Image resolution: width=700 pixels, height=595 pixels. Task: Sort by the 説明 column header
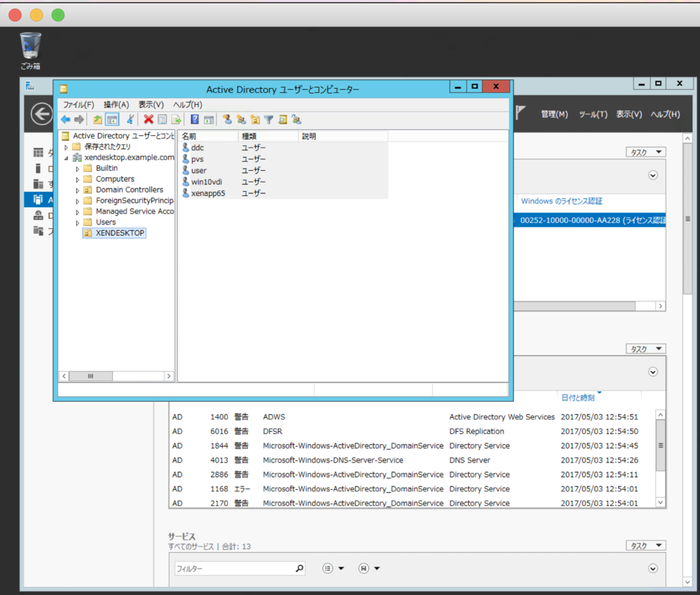343,136
